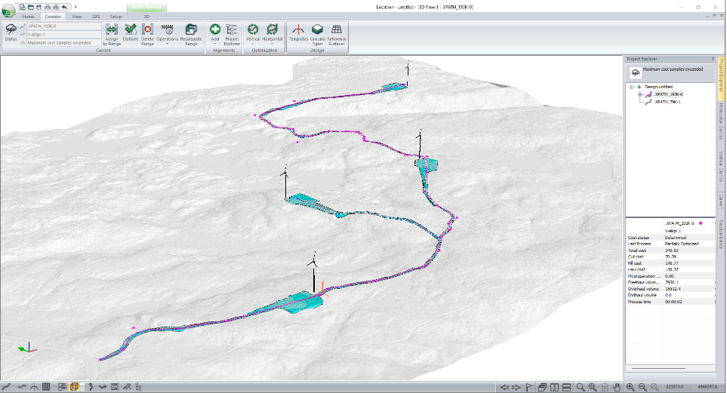Screen dimensions: 727x393
Task: Open the Reference Surfaces tool
Action: [337, 34]
